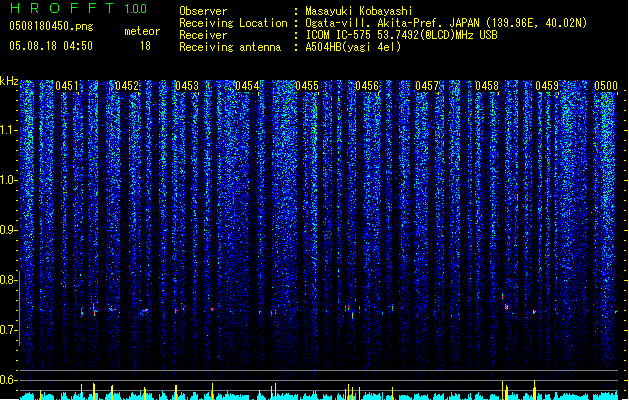Click the "meteor" count label

click(x=142, y=31)
